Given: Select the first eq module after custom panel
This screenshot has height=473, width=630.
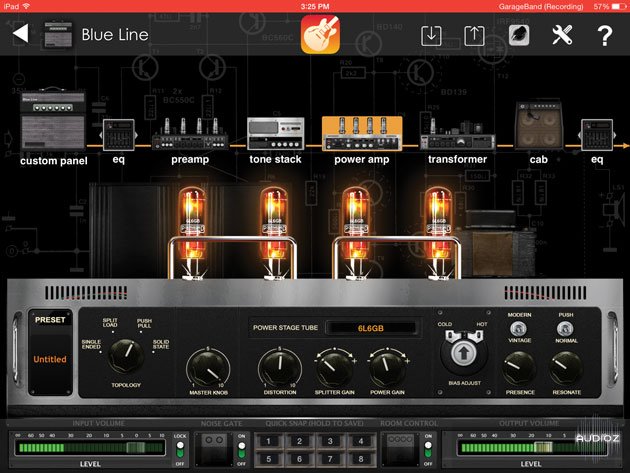Looking at the screenshot, I should coord(119,135).
